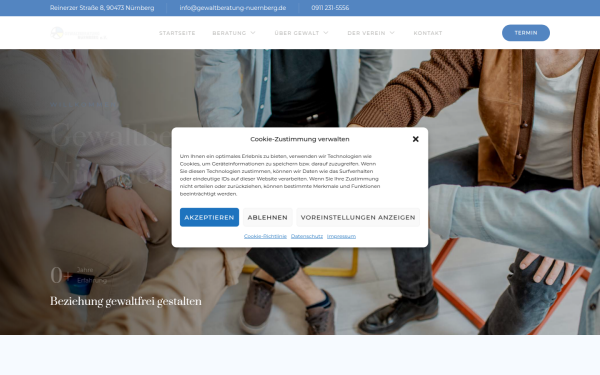The image size is (600, 375).
Task: Open the DER VEREIN menu
Action: [366, 33]
